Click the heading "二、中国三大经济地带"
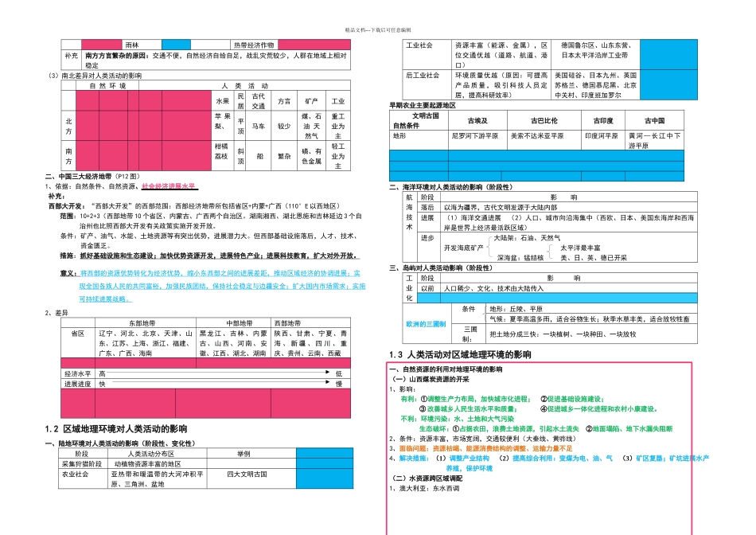Screen dimensions: 756x535 pyautogui.click(x=78, y=176)
